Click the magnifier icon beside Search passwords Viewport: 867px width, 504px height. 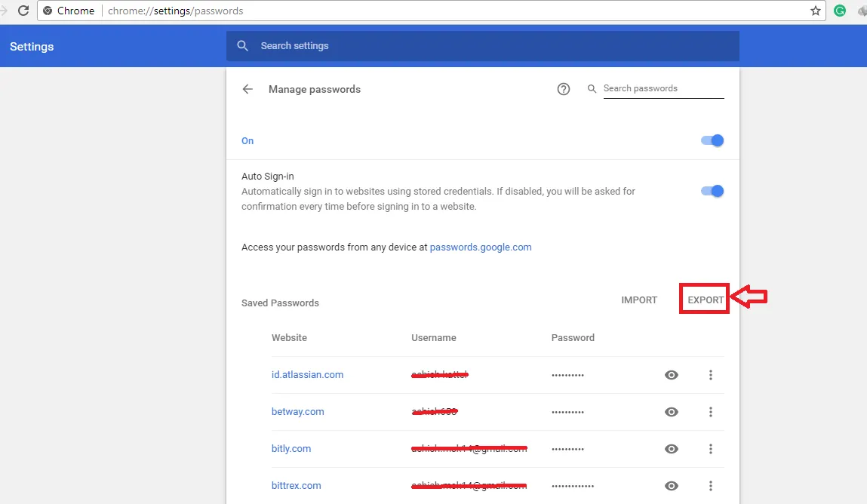(592, 88)
